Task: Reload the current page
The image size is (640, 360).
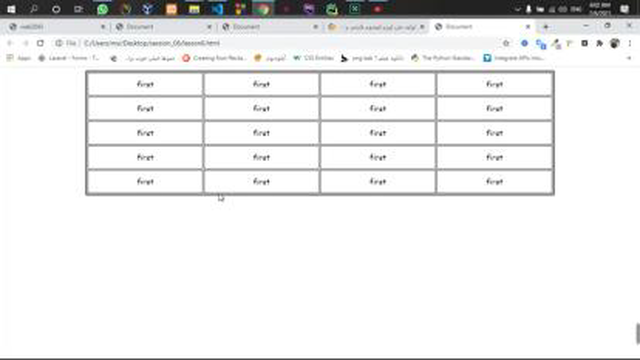Action: (x=40, y=43)
